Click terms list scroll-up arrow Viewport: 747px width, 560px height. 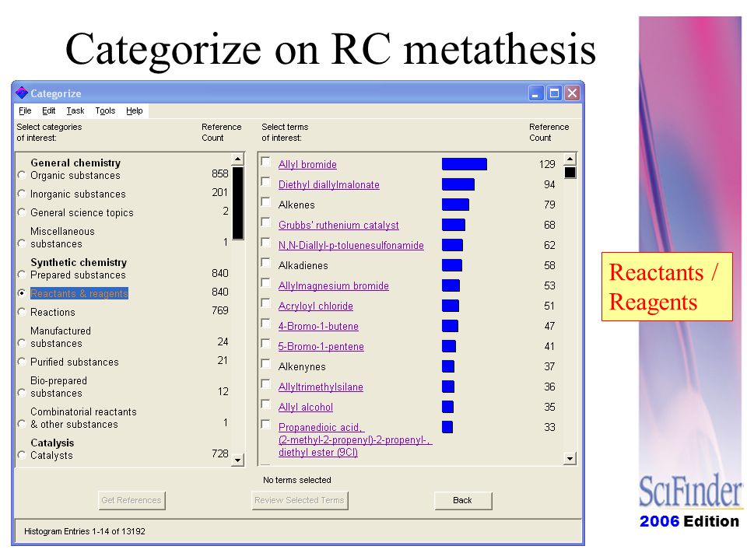570,159
